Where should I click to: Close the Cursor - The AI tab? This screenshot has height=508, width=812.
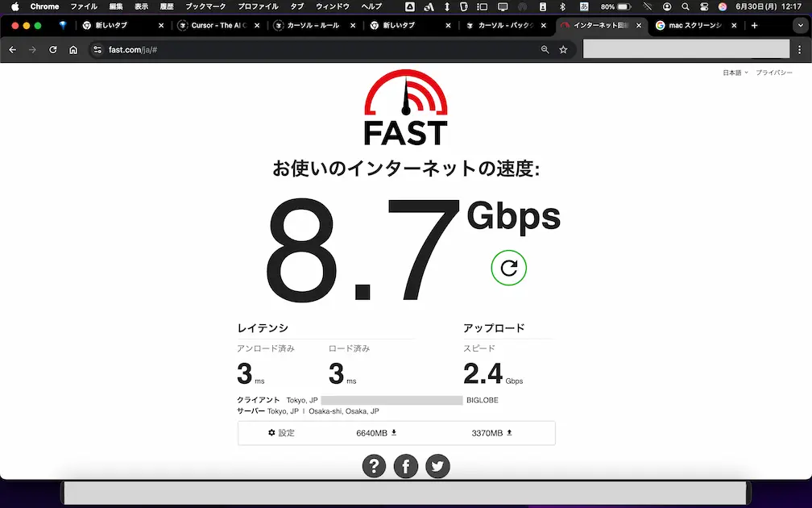[257, 26]
